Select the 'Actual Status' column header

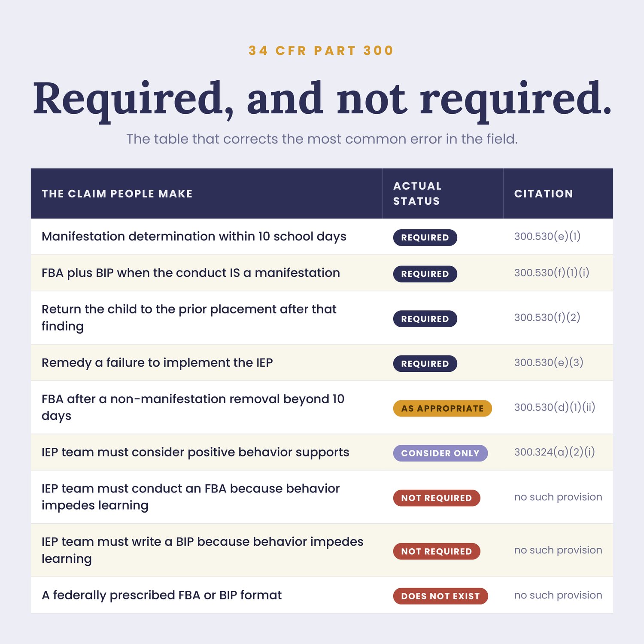coord(417,194)
